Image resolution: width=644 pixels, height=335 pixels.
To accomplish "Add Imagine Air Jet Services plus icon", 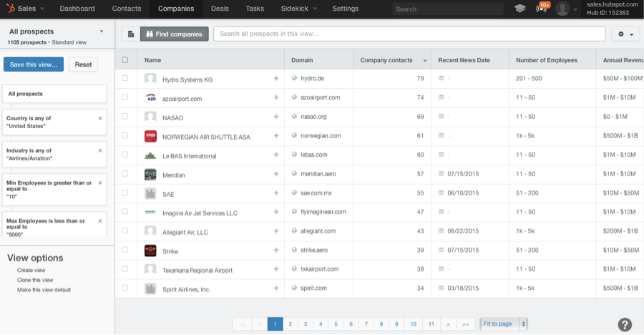I will [276, 212].
